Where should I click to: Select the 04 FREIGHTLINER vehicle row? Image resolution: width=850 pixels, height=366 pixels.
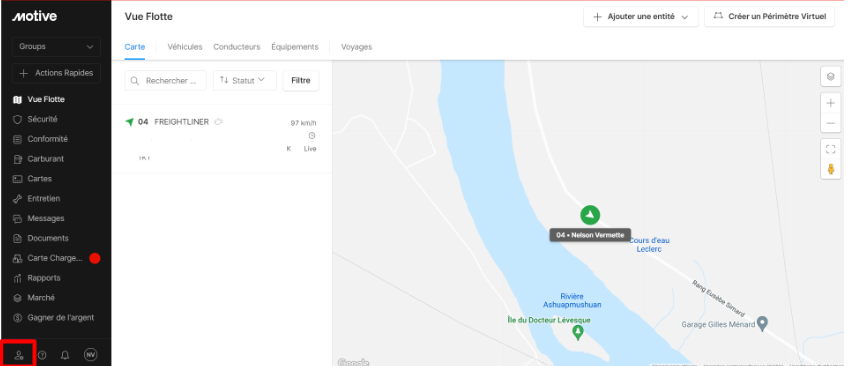point(222,139)
